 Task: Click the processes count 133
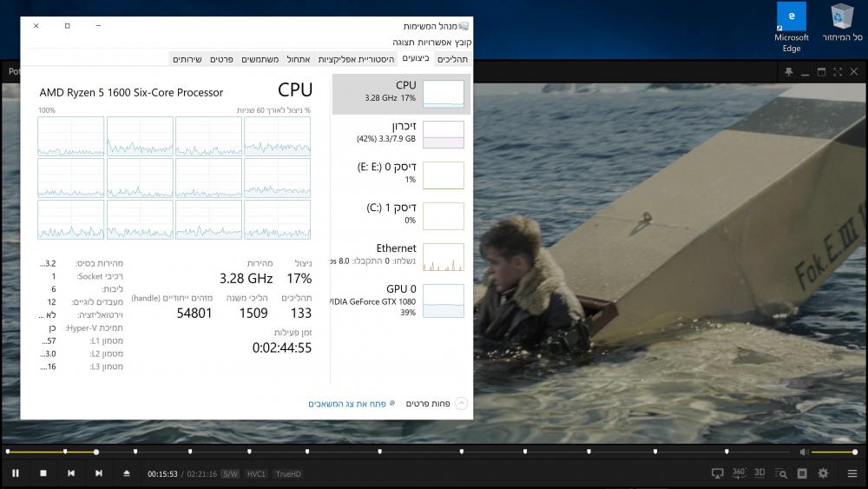301,313
